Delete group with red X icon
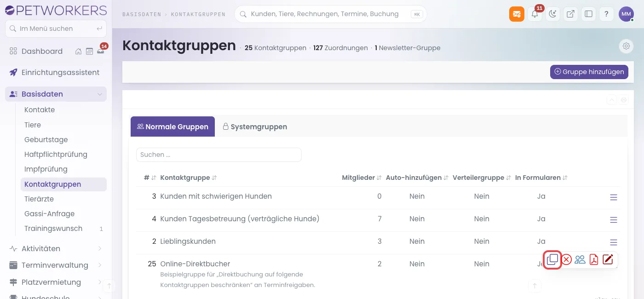This screenshot has width=644, height=299. (567, 260)
